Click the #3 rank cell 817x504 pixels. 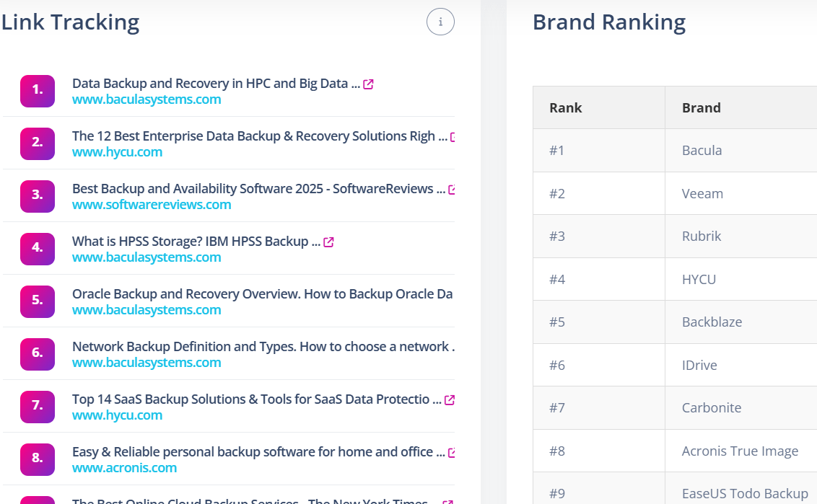point(599,236)
